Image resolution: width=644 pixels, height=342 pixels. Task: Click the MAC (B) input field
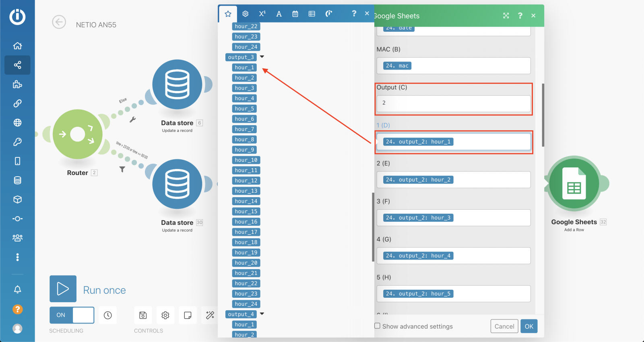(x=454, y=66)
